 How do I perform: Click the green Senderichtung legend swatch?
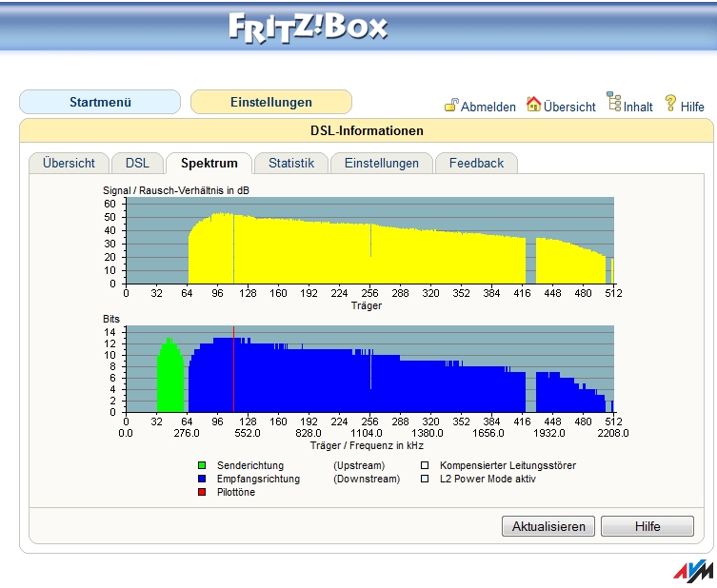(202, 465)
